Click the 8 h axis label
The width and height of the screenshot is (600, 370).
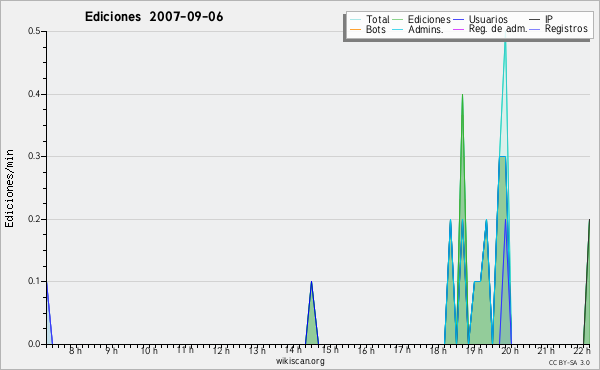[x=75, y=350]
